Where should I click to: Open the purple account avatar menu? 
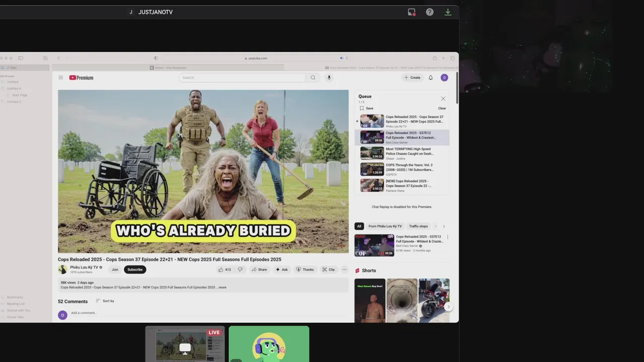coord(444,77)
